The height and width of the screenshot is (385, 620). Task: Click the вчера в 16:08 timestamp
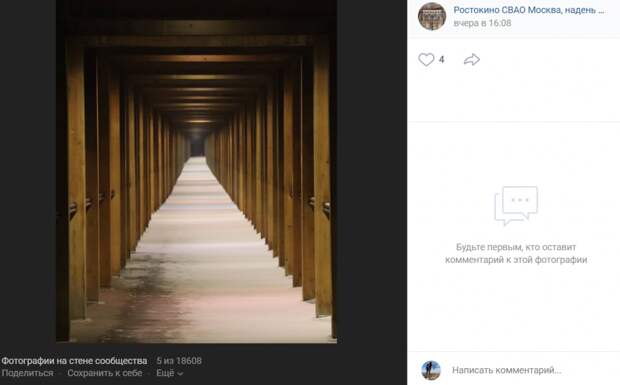pyautogui.click(x=482, y=23)
